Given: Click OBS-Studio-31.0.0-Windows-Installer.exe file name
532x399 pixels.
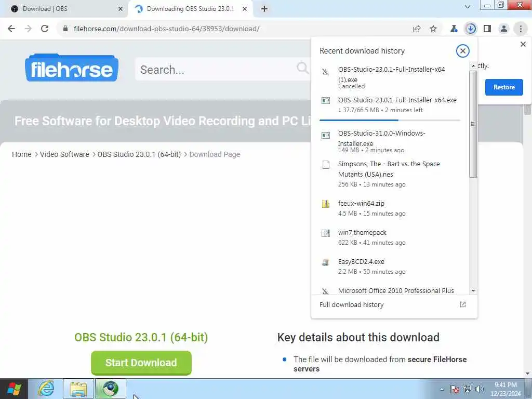Looking at the screenshot, I should (x=382, y=138).
